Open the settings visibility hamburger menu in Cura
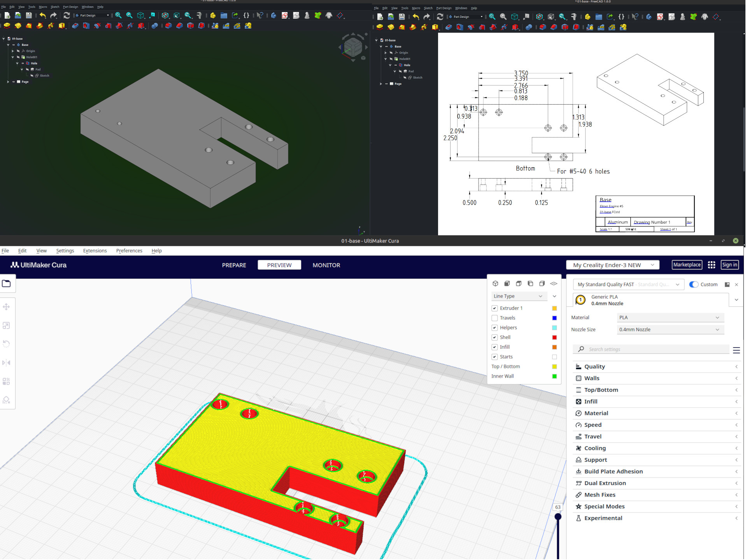Image resolution: width=747 pixels, height=560 pixels. tap(736, 350)
